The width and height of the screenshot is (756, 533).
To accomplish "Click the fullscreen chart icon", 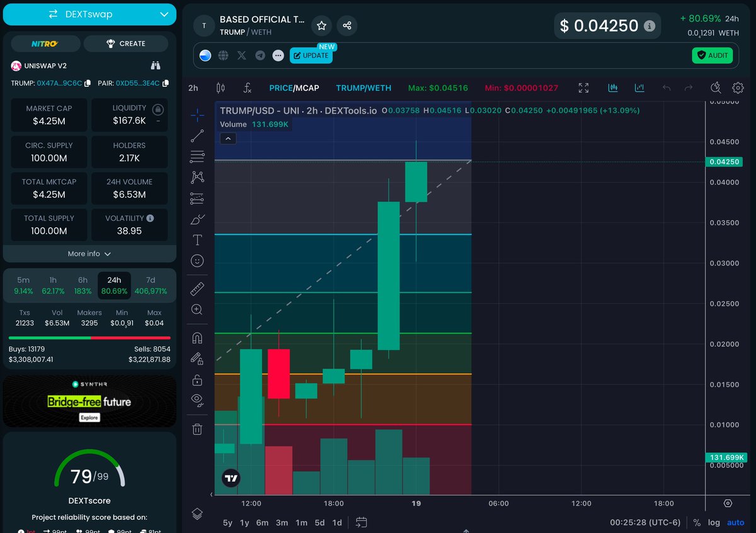I will (x=583, y=88).
